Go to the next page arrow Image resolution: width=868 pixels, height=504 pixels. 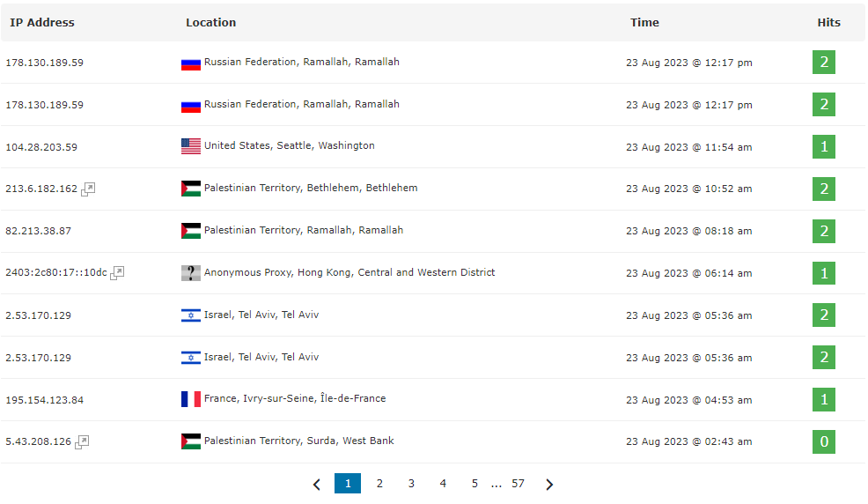coord(549,485)
